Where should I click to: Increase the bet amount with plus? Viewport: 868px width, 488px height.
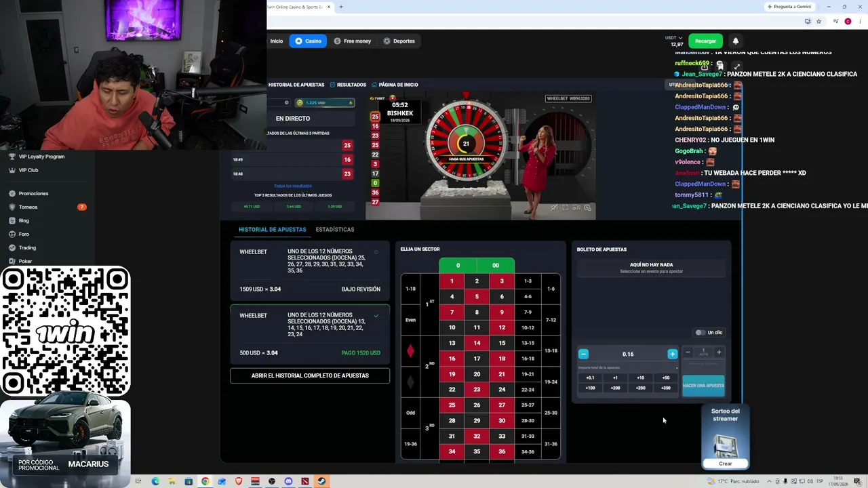coord(672,354)
